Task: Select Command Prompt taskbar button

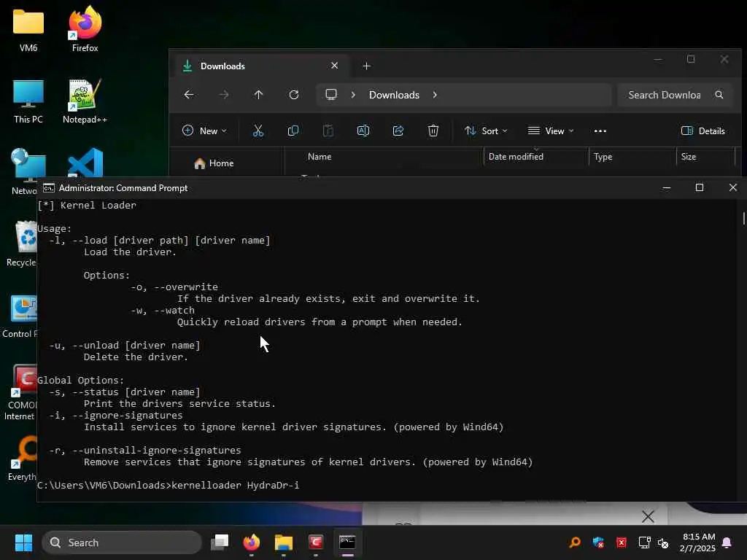Action: (347, 542)
